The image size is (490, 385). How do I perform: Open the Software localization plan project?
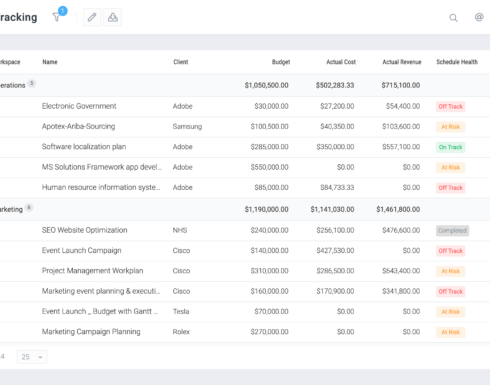pyautogui.click(x=84, y=147)
